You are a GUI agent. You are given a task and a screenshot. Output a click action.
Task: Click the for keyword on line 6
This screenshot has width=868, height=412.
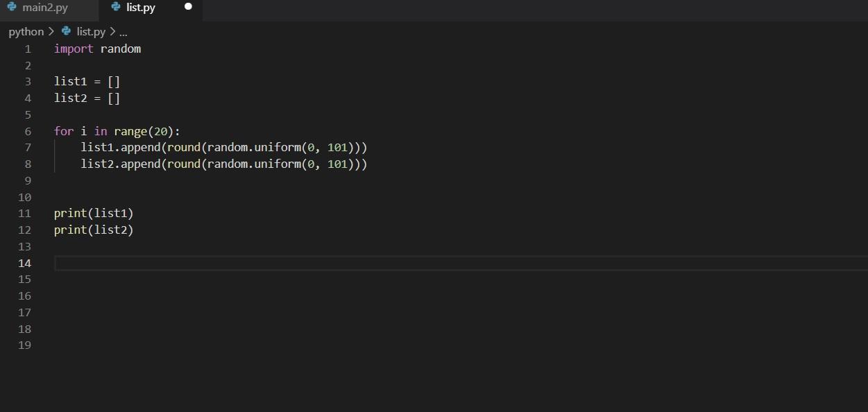point(63,131)
